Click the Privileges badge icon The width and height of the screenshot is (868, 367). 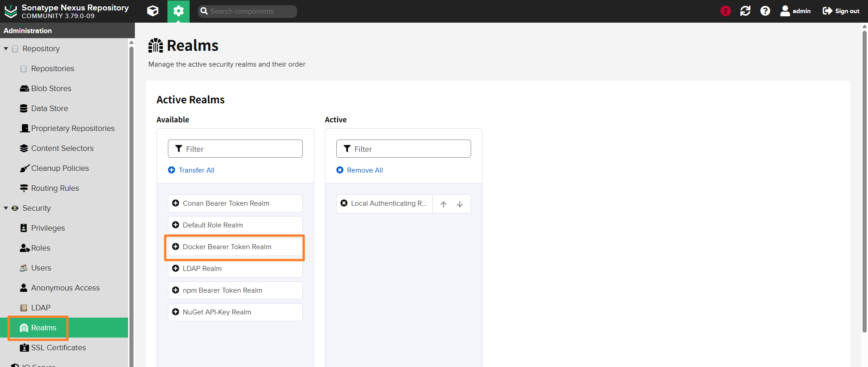click(x=24, y=228)
